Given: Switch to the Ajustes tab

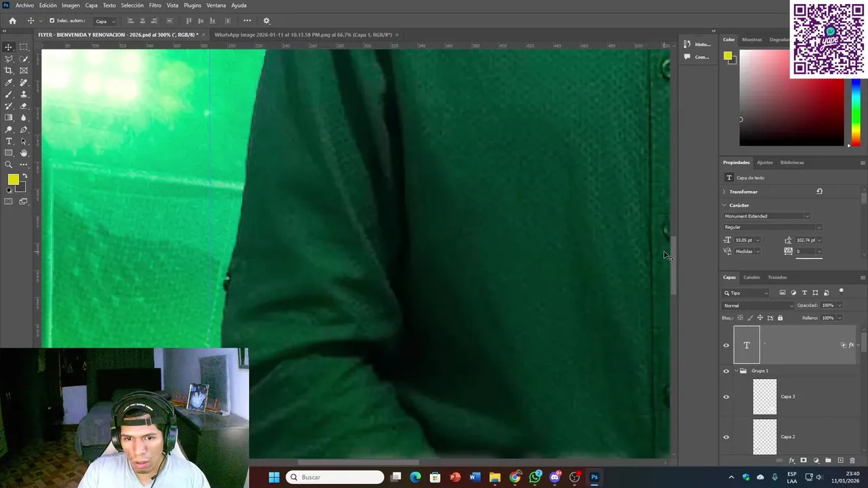Looking at the screenshot, I should click(x=765, y=163).
